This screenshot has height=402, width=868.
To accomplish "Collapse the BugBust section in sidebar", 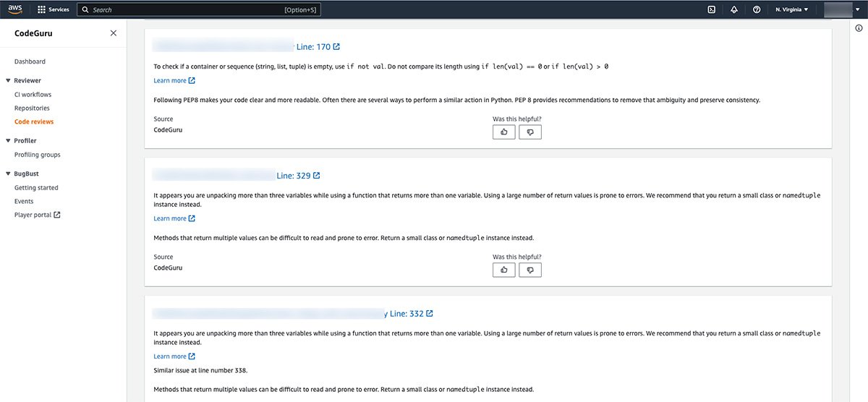I will coord(8,174).
